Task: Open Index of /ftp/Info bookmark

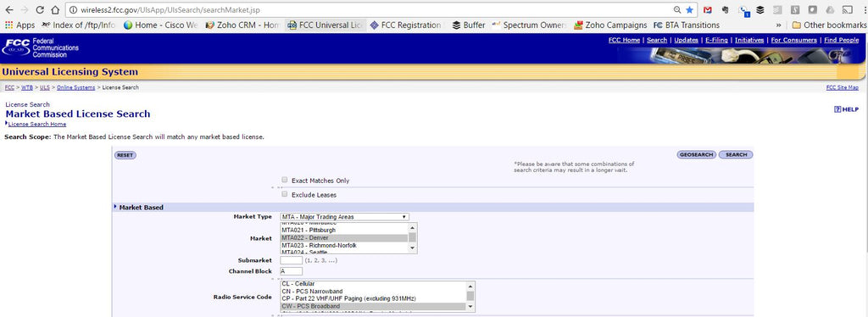Action: (x=78, y=25)
